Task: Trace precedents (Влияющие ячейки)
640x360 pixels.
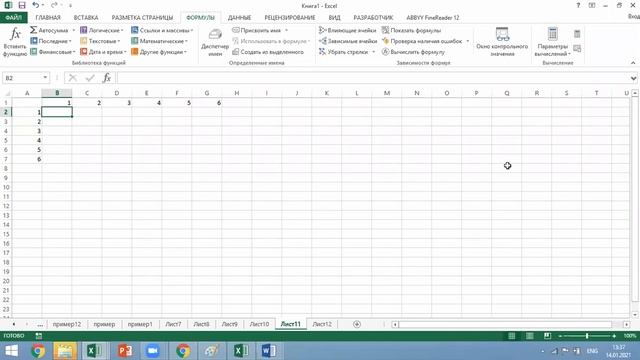Action: point(347,30)
